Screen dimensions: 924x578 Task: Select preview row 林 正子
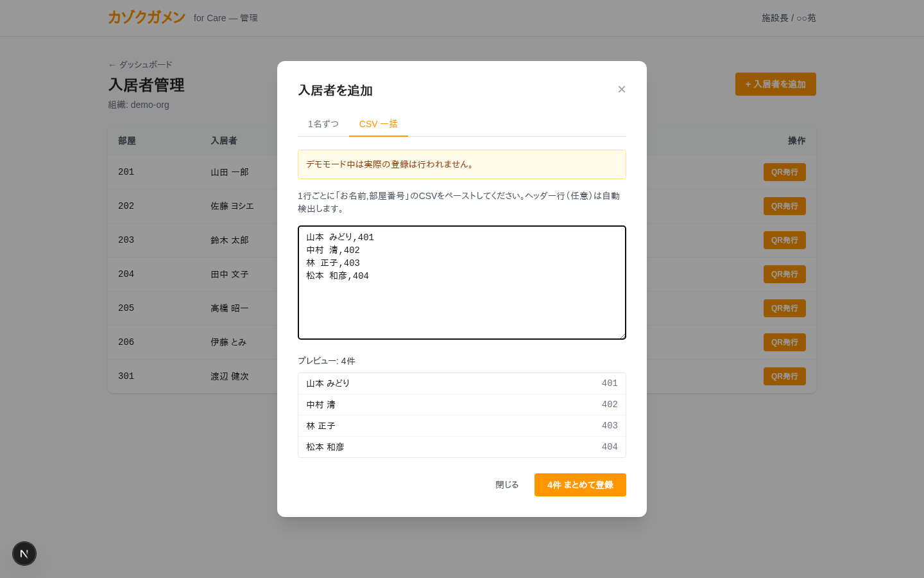click(x=462, y=426)
